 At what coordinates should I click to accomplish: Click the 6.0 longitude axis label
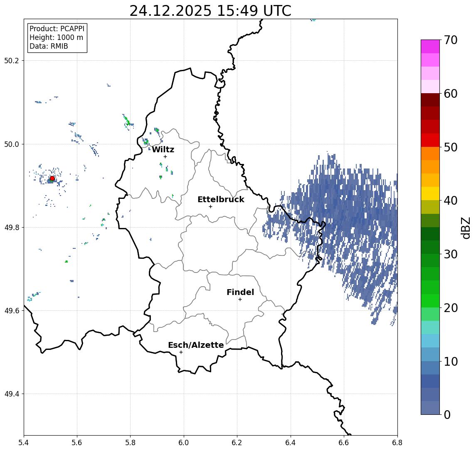tap(184, 443)
